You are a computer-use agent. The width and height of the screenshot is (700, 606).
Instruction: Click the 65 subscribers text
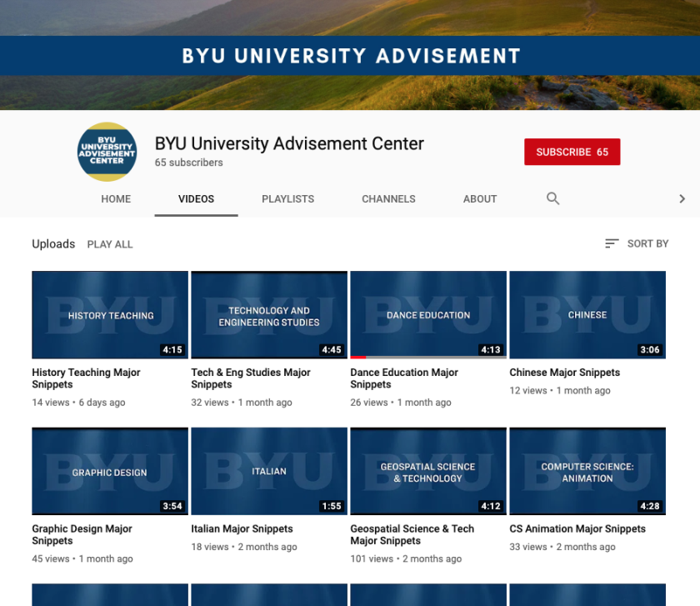[189, 163]
